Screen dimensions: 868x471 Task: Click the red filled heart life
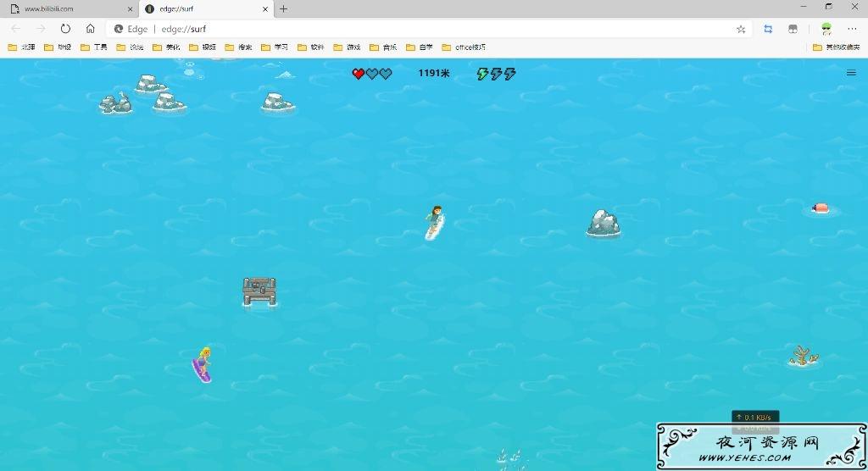[x=359, y=74]
